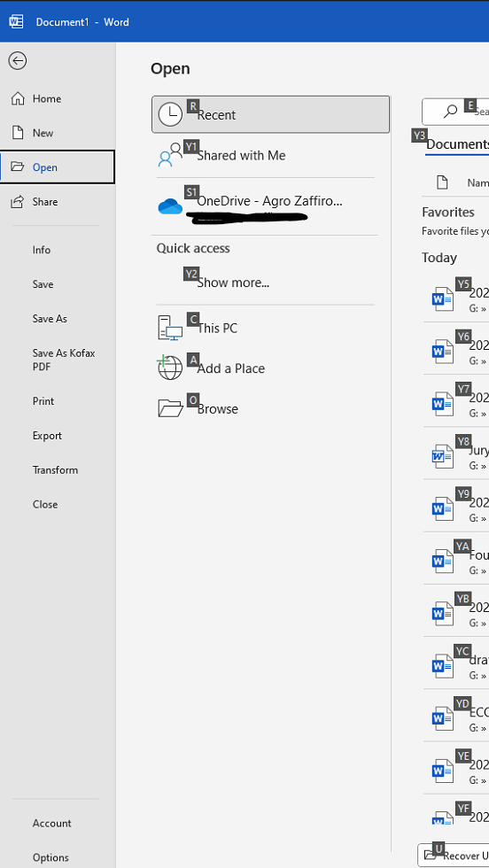Open the draft document labeled YC
The image size is (489, 868).
coord(456,666)
